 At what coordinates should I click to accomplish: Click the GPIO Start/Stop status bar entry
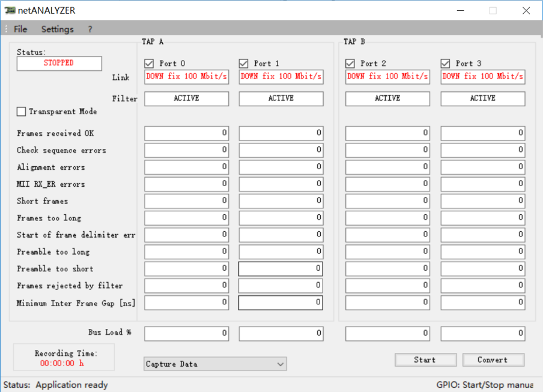[x=485, y=385]
